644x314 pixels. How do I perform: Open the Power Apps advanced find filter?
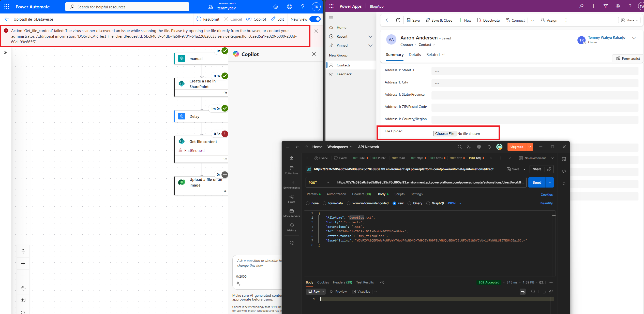click(606, 6)
